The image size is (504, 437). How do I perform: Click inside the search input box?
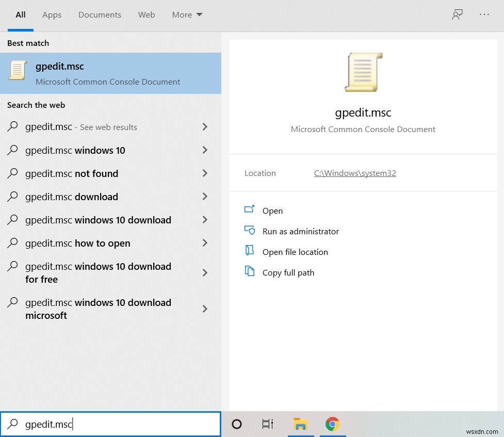[110, 424]
